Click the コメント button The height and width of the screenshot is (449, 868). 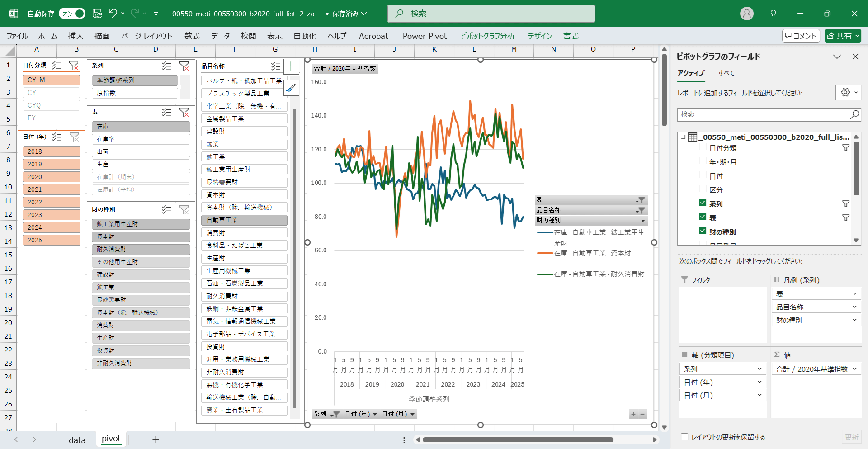(801, 36)
